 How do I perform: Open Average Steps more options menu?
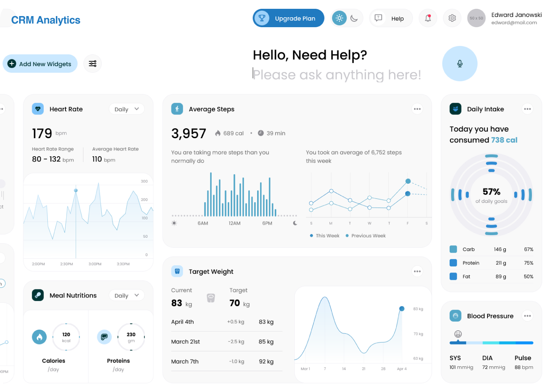[x=417, y=109]
